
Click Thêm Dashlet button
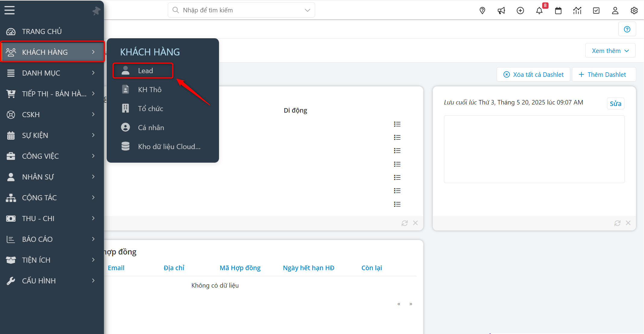point(603,74)
